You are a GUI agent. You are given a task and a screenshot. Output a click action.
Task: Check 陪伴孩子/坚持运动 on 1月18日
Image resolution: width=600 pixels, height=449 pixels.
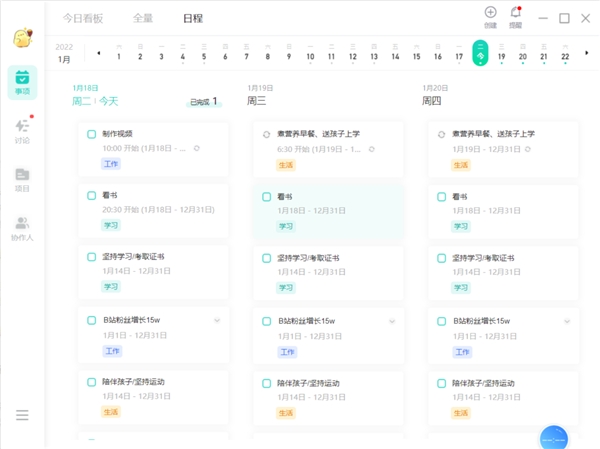point(91,382)
